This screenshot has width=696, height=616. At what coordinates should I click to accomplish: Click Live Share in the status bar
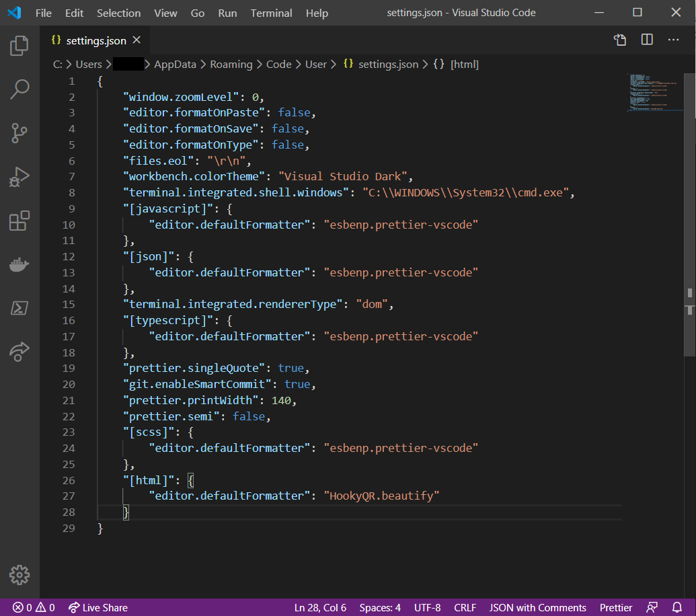[x=98, y=607]
